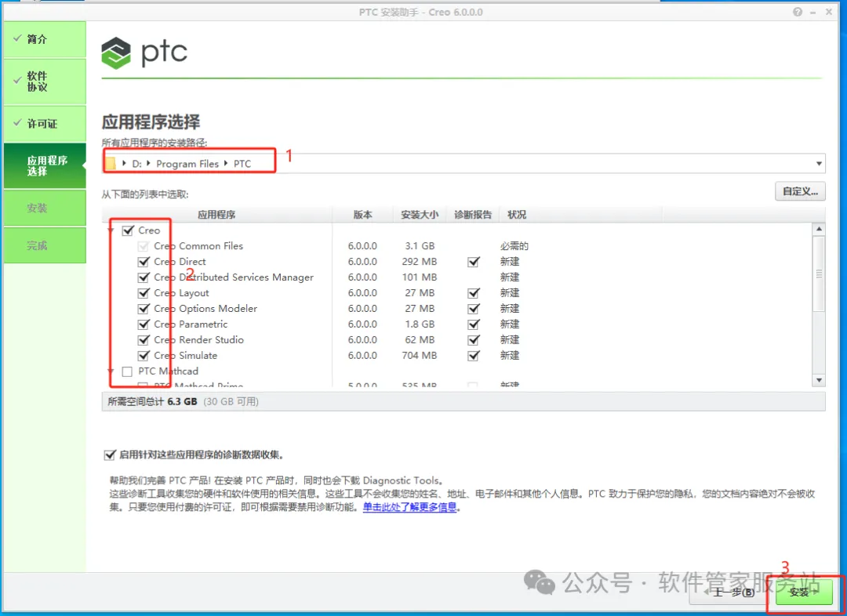847x616 pixels.
Task: Check the PTC Mathcad checkbox
Action: [127, 371]
